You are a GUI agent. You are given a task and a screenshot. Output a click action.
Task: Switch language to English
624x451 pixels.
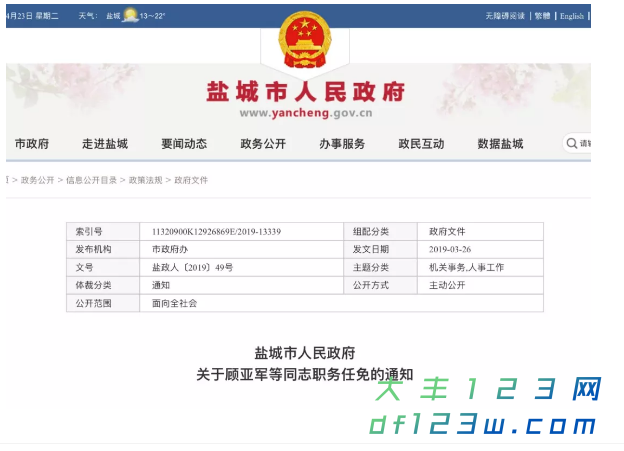click(572, 16)
